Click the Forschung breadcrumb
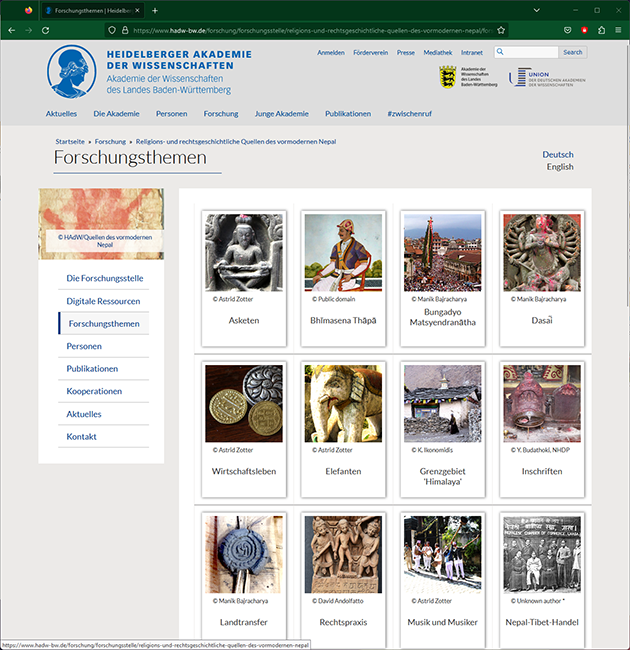Screen dimensions: 630x650 [110, 141]
